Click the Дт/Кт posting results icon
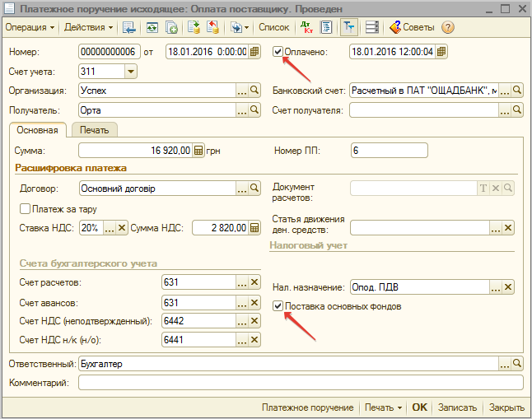The height and width of the screenshot is (419, 532). pyautogui.click(x=308, y=27)
